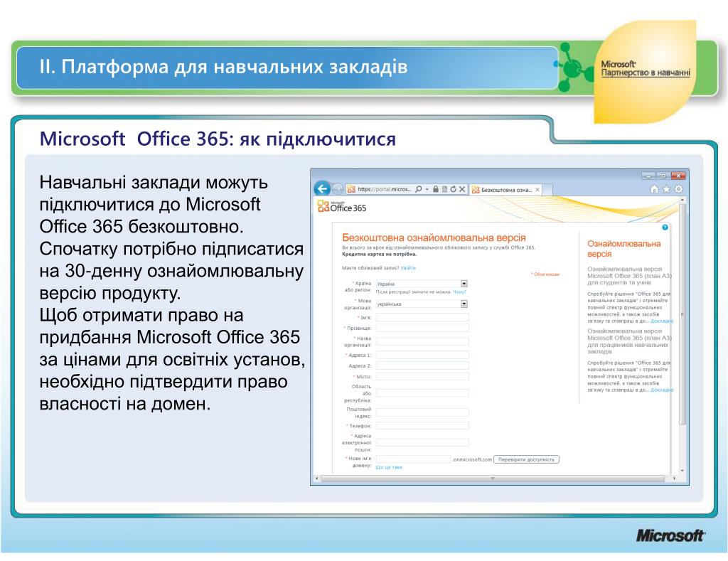Close the browser window
This screenshot has height=561, width=728.
(678, 176)
